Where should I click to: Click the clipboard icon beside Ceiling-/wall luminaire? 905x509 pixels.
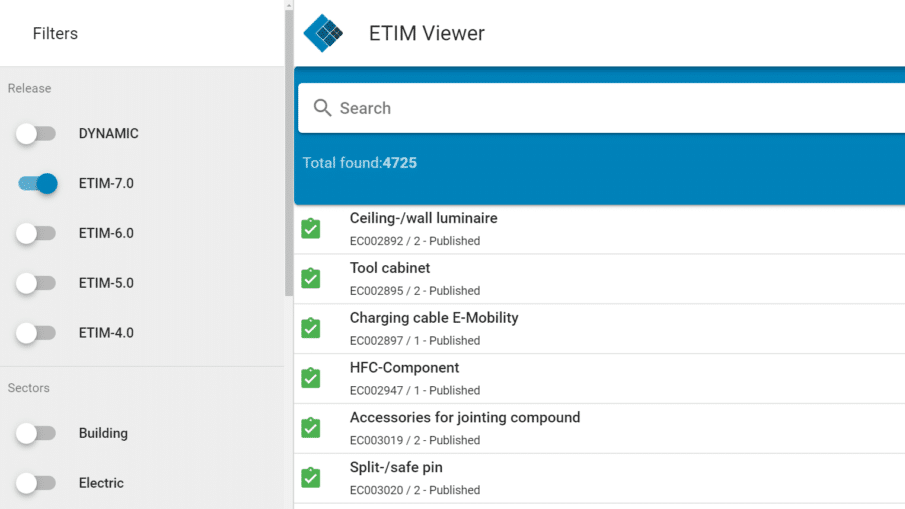(311, 229)
